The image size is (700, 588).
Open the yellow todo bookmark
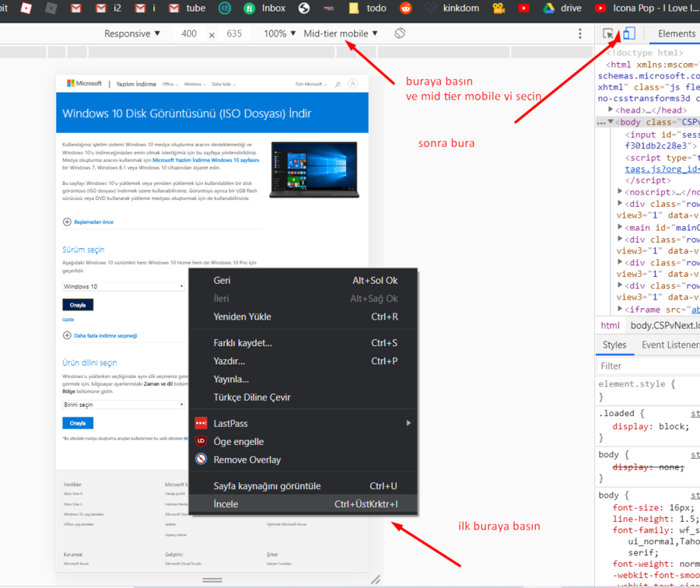click(367, 8)
